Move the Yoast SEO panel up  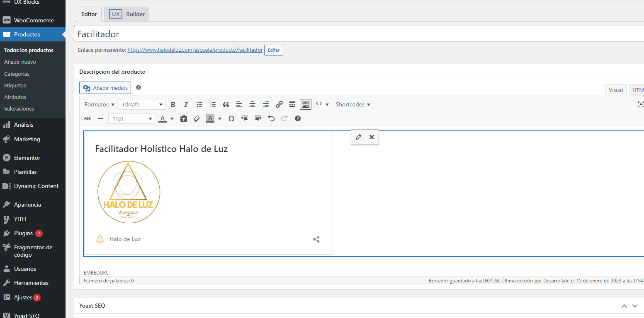624,306
